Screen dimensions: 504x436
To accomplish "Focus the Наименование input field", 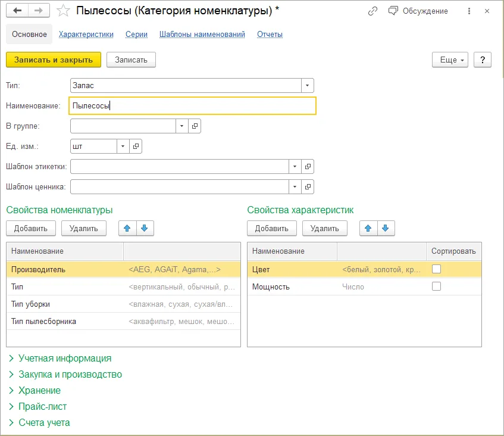I will coord(193,106).
